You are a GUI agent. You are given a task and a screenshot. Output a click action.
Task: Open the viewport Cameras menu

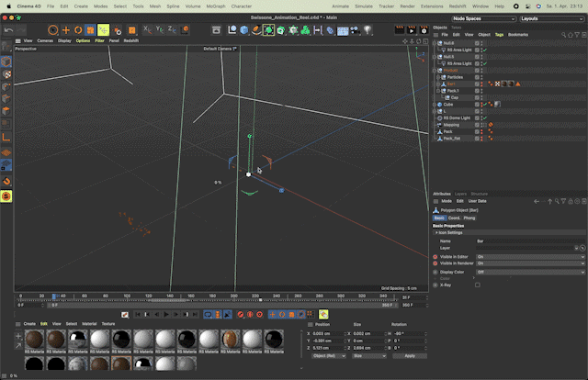coord(45,41)
